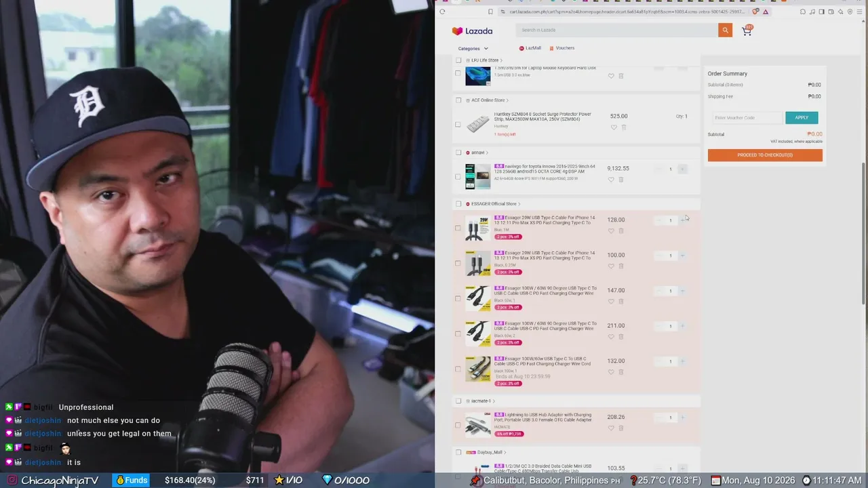Tick the 128.00 Essager 29W cable checkbox

coord(458,228)
